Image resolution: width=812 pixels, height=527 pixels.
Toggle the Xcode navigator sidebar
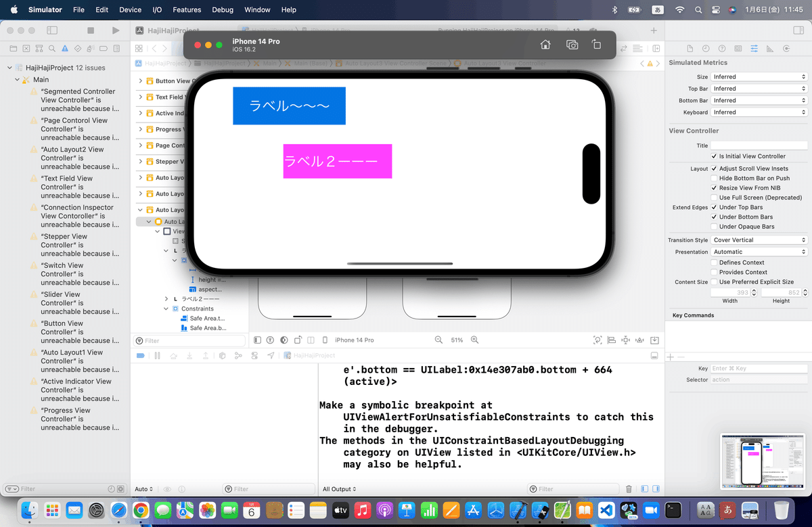(x=52, y=30)
